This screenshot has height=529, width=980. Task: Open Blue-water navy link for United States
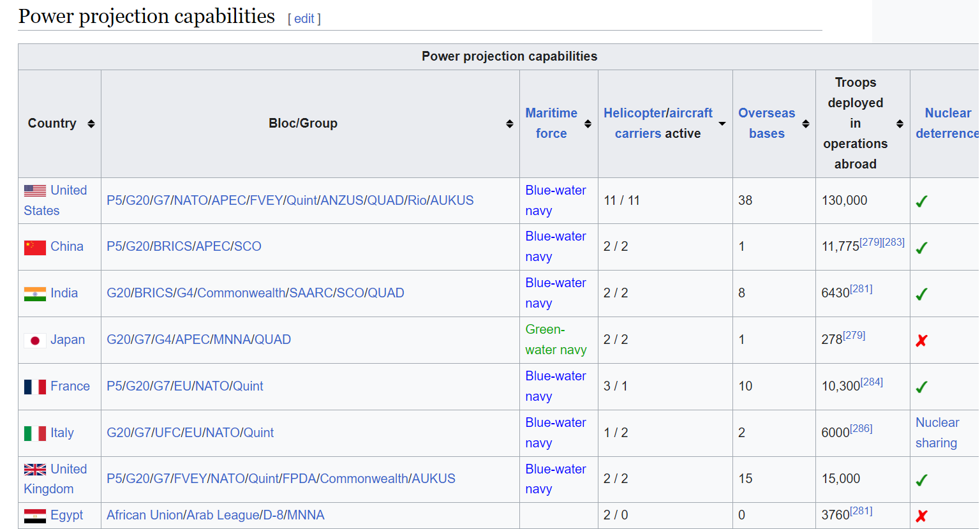point(556,200)
